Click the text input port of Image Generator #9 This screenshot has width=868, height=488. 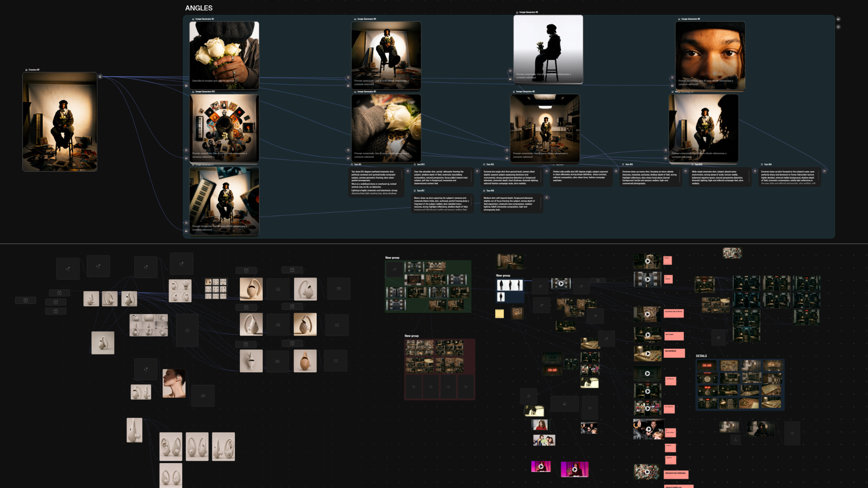510,71
